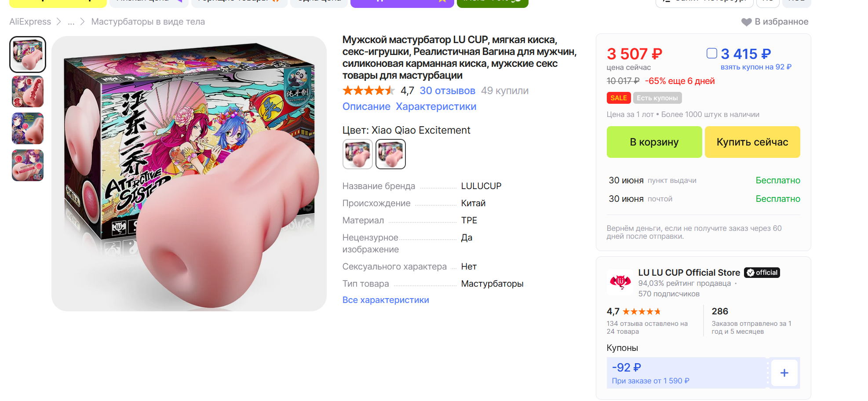868x401 pixels.
Task: Select the first color variant swatch
Action: click(x=357, y=154)
